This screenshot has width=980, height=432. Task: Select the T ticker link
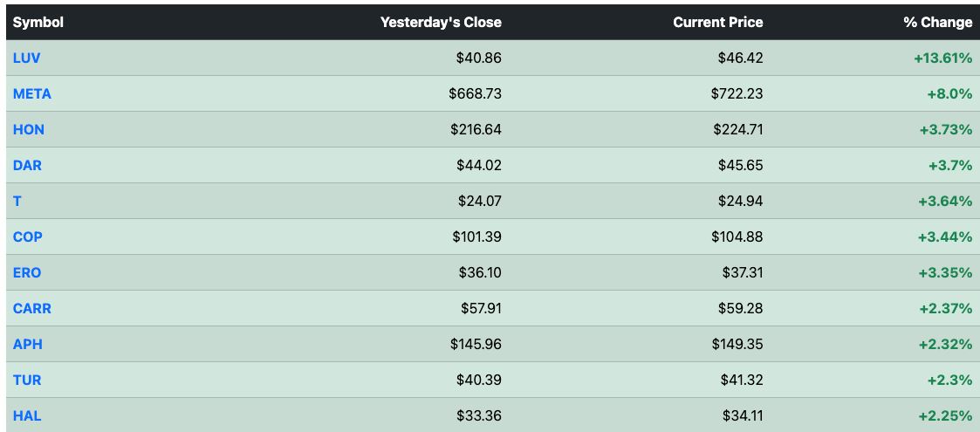click(17, 201)
